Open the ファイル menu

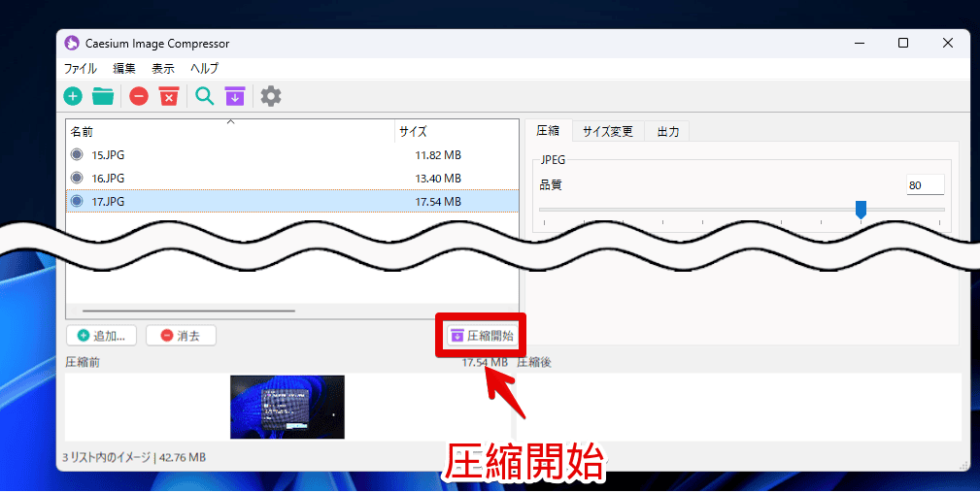coord(80,69)
